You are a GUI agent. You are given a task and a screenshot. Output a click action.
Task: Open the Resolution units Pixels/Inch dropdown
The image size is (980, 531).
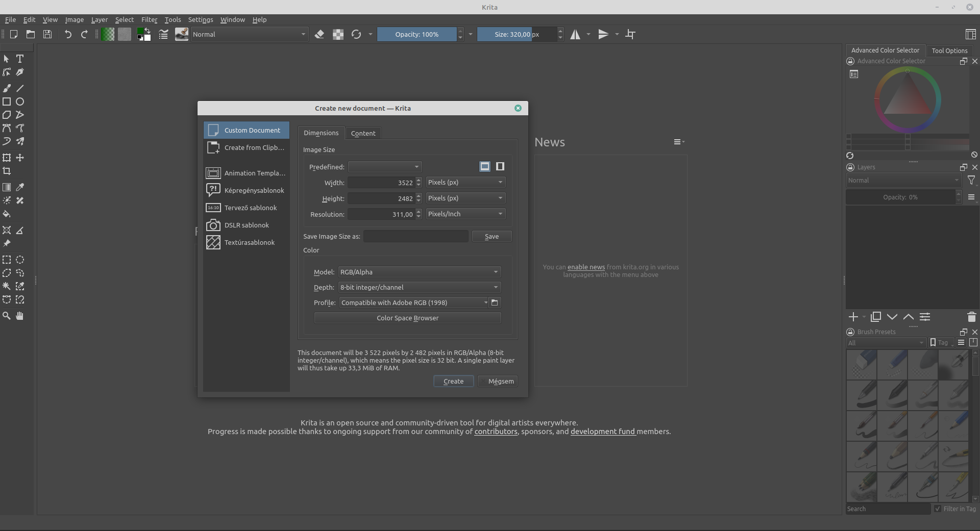(465, 214)
